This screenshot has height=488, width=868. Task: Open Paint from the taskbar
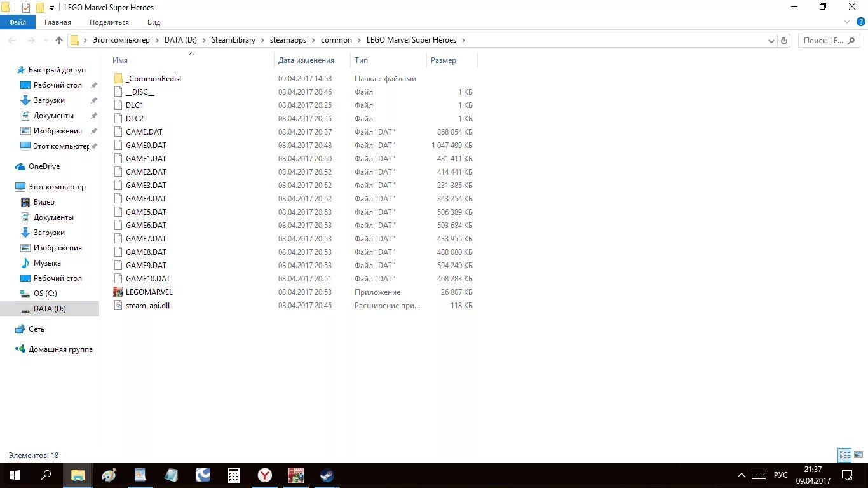(x=109, y=475)
